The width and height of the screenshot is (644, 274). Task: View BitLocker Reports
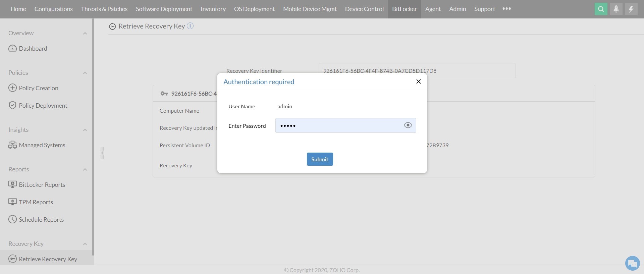click(x=42, y=184)
